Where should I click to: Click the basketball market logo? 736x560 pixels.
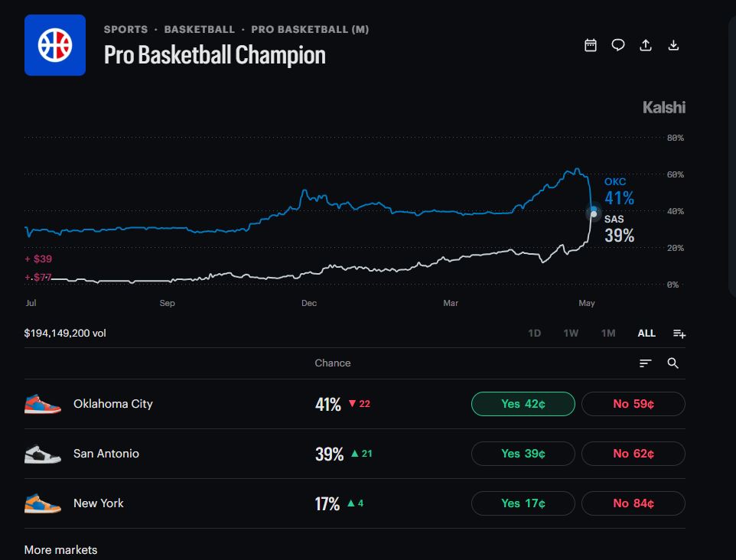[55, 45]
